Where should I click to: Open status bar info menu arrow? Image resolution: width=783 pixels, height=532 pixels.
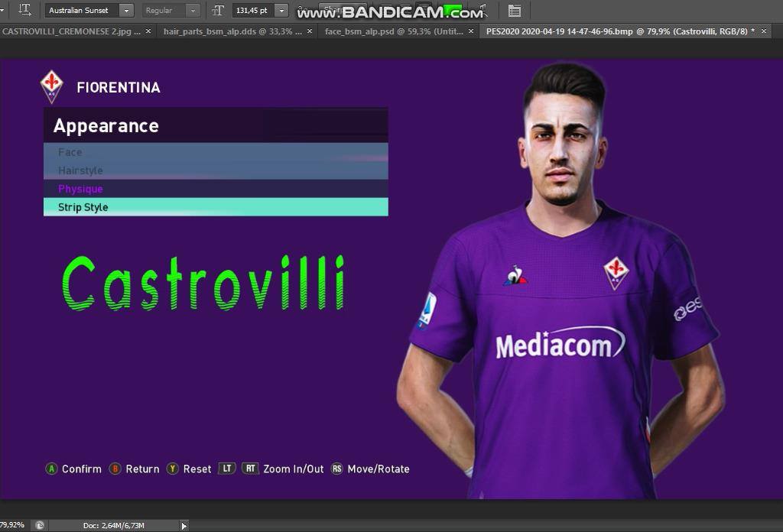pos(184,526)
